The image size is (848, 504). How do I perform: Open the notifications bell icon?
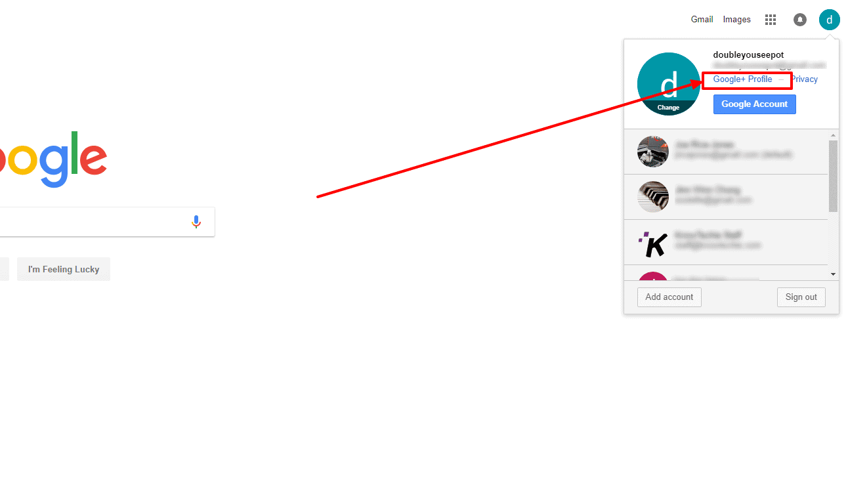[799, 20]
